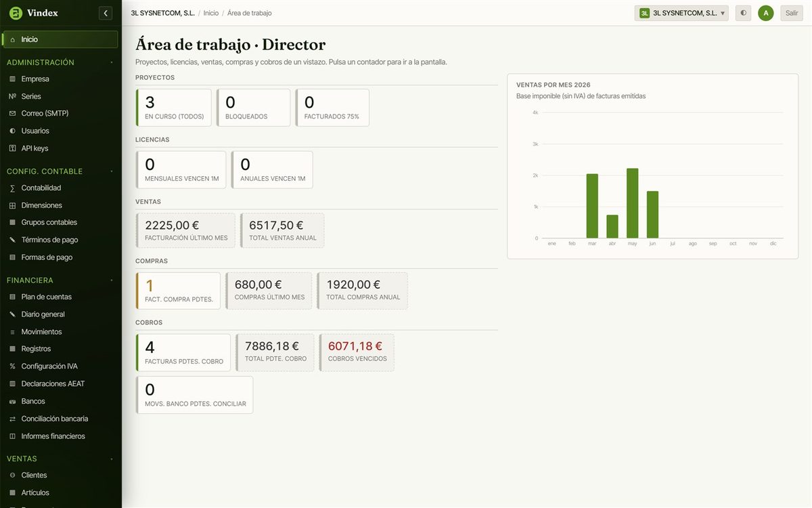This screenshot has height=508, width=812.
Task: Click the Conciliación bancaria arrows icon
Action: [x=12, y=419]
